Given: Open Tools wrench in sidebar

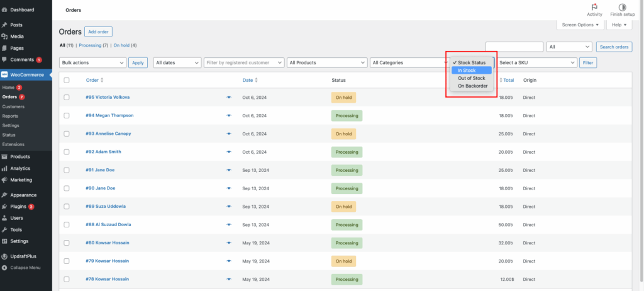Looking at the screenshot, I should [x=4, y=230].
